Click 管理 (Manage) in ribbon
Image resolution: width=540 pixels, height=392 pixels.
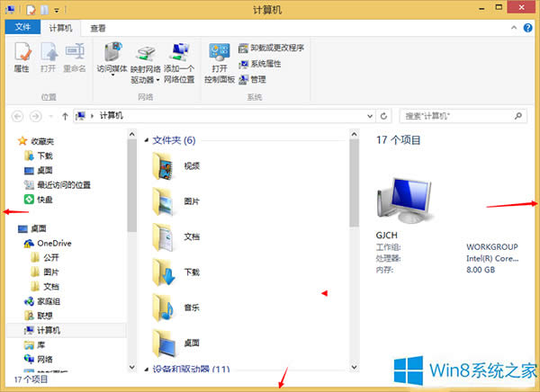(x=252, y=79)
